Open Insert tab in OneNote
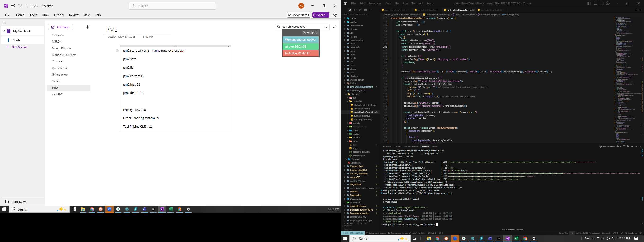 tap(33, 15)
